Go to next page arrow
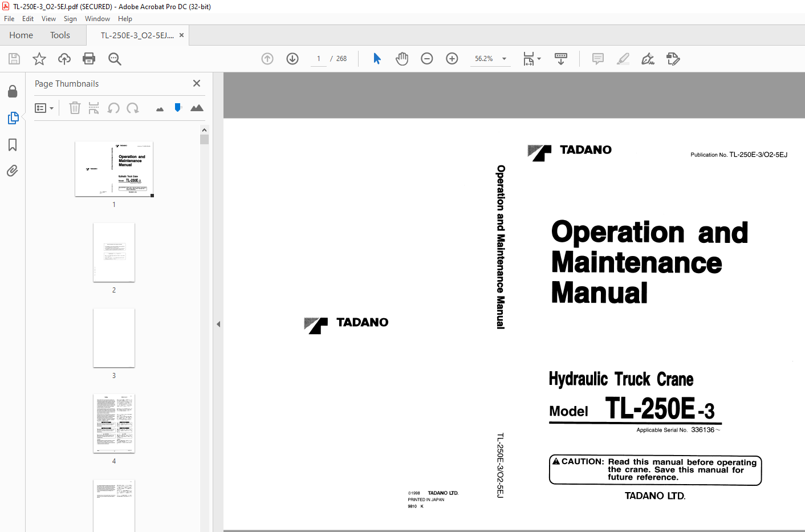Image resolution: width=805 pixels, height=532 pixels. (x=292, y=59)
